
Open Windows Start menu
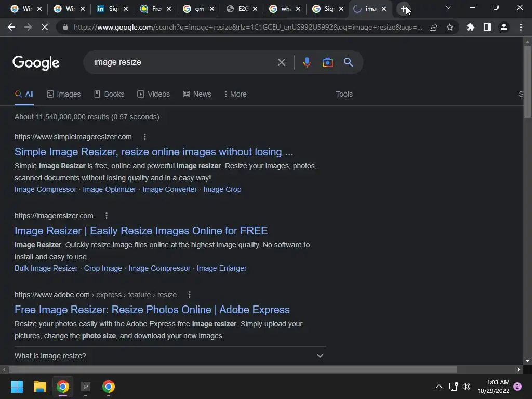coord(17,387)
